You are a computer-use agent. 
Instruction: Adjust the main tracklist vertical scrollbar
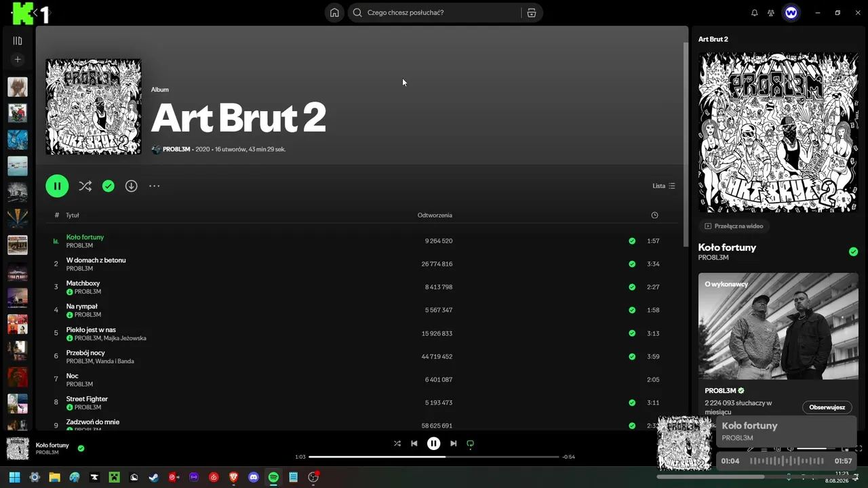click(x=685, y=144)
